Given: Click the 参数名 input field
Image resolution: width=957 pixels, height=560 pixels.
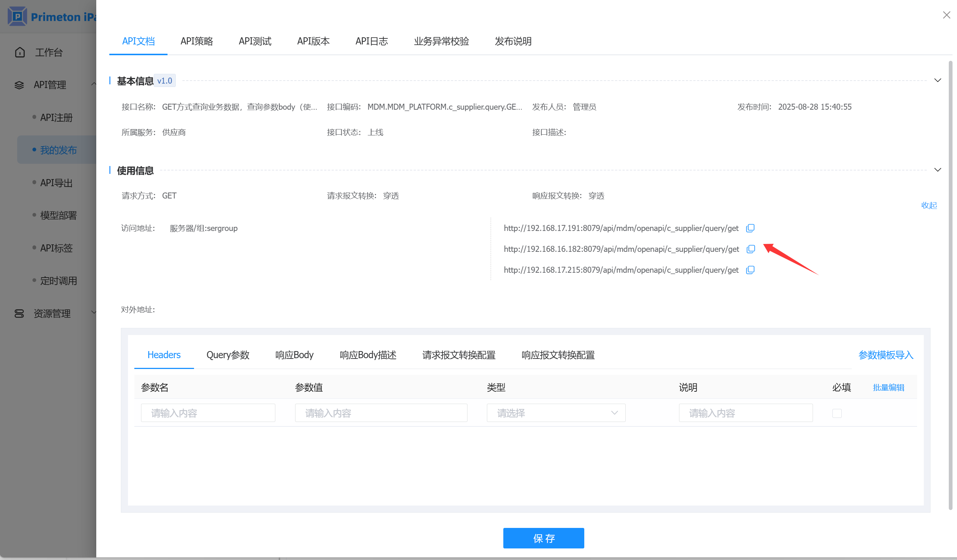Looking at the screenshot, I should tap(208, 413).
